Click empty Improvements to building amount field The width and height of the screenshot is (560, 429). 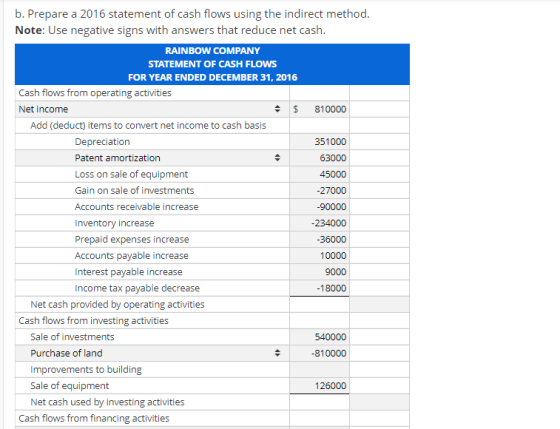click(x=319, y=369)
